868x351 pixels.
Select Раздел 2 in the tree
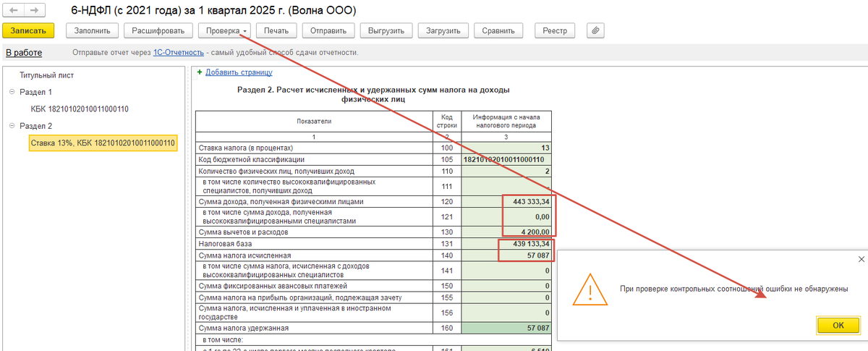(35, 126)
